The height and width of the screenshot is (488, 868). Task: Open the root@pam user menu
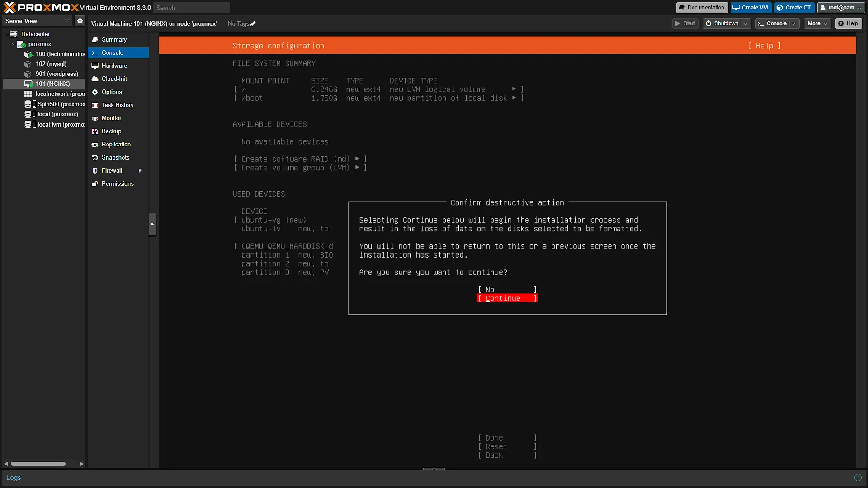pyautogui.click(x=841, y=8)
